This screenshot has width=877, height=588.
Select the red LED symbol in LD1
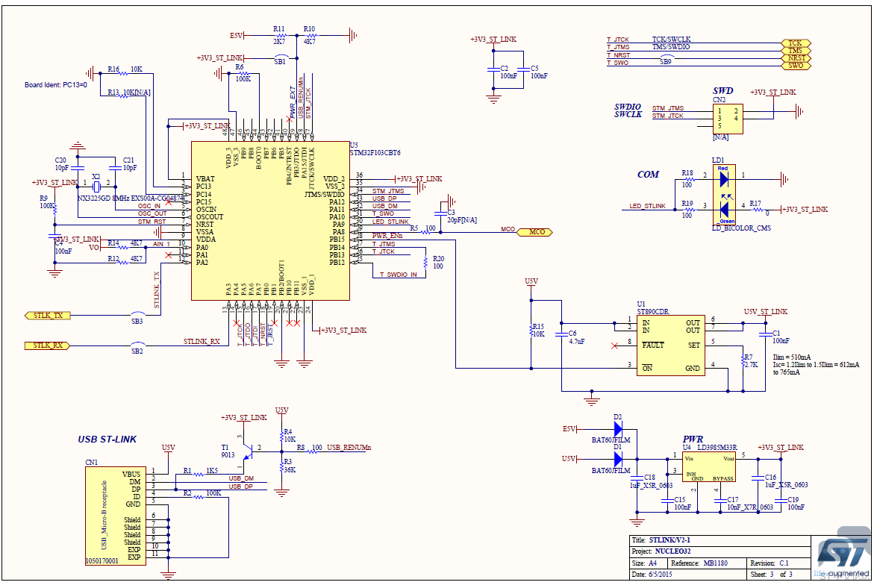tap(722, 179)
